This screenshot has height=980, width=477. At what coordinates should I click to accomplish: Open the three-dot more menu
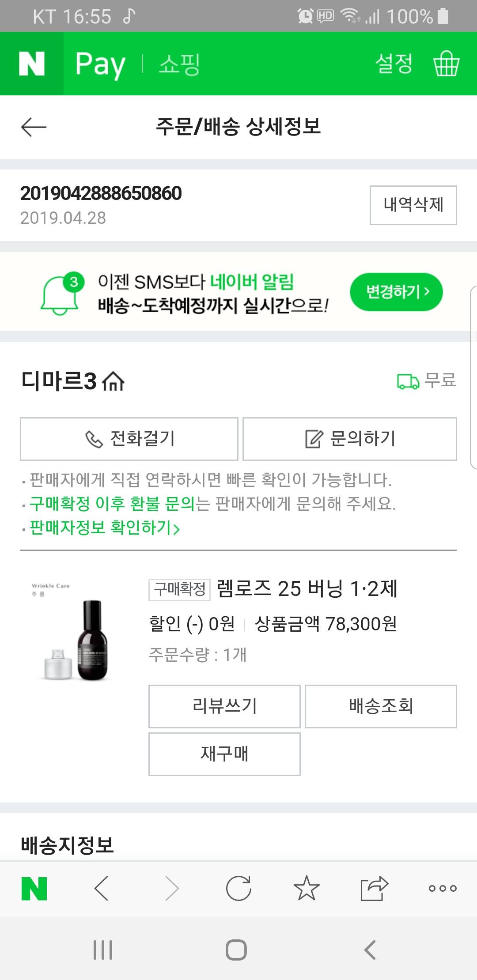point(442,888)
